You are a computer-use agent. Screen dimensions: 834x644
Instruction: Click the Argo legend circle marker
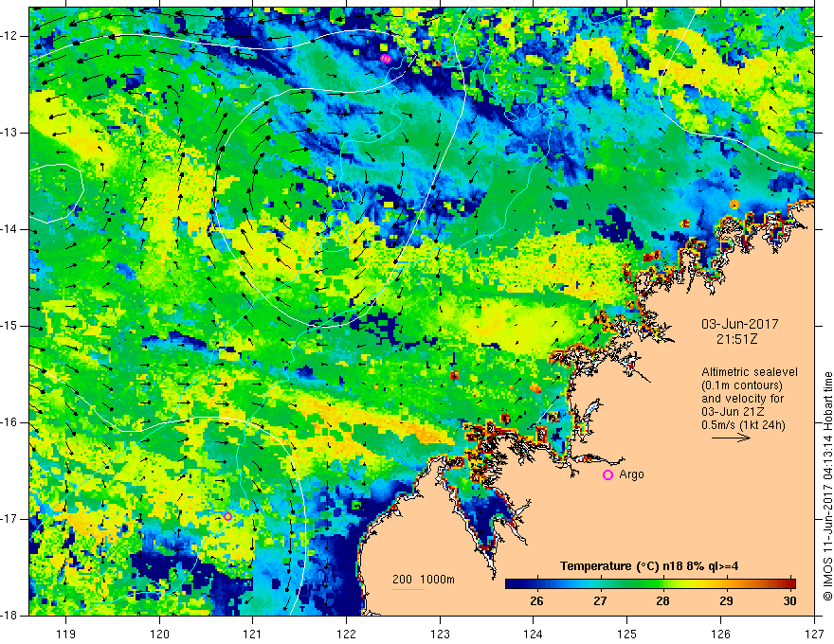click(x=607, y=475)
